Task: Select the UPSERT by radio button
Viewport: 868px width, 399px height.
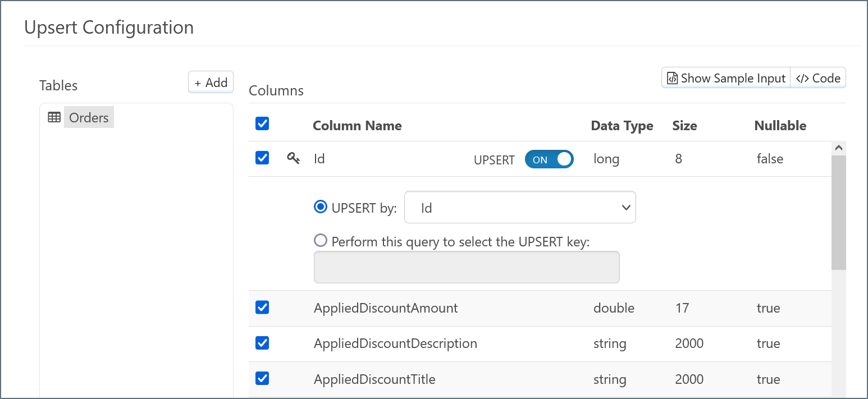Action: click(x=321, y=207)
